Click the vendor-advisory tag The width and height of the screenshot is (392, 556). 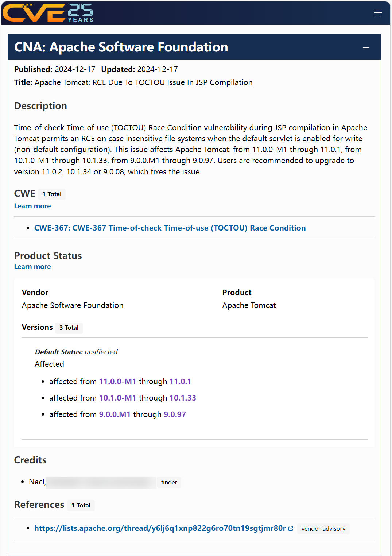click(323, 529)
